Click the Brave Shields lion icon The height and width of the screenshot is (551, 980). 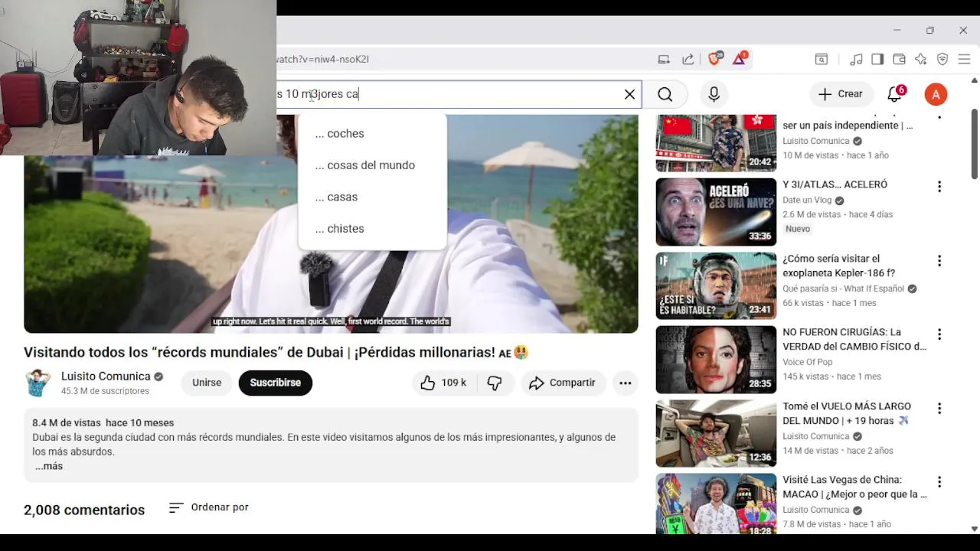coord(715,59)
